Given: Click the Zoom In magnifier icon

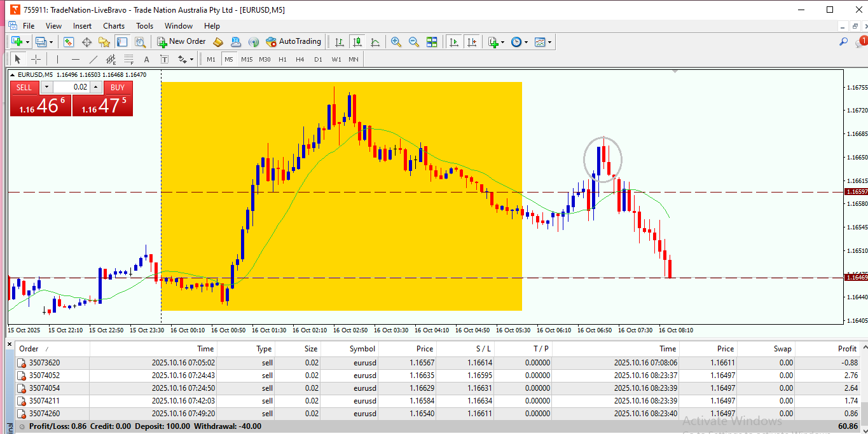Looking at the screenshot, I should (x=396, y=42).
